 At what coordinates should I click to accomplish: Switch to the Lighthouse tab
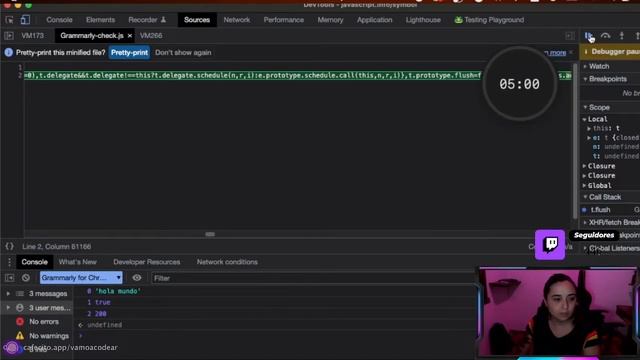pyautogui.click(x=423, y=20)
